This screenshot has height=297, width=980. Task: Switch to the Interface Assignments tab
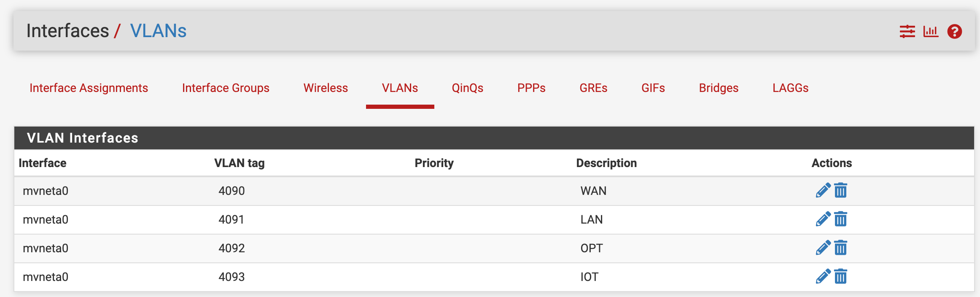(89, 88)
